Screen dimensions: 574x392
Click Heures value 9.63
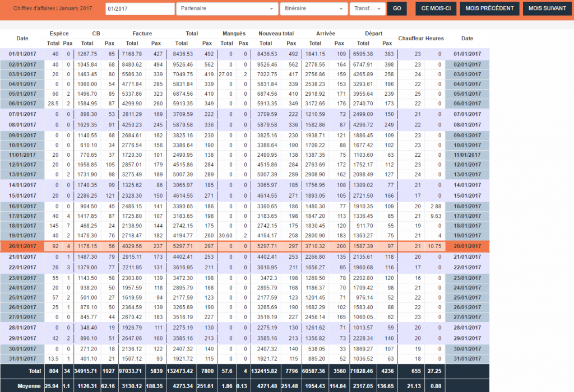(x=436, y=216)
